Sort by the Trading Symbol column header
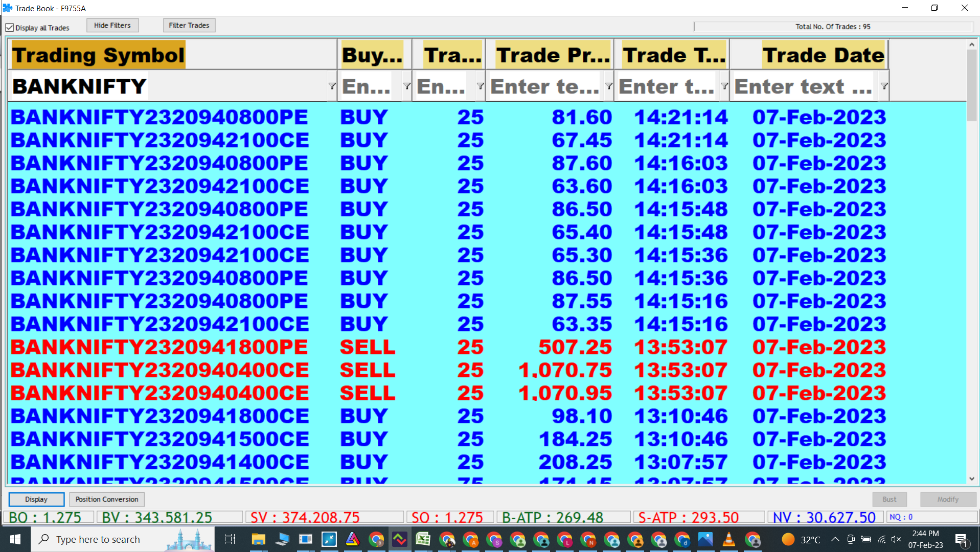Image resolution: width=980 pixels, height=552 pixels. coord(98,55)
